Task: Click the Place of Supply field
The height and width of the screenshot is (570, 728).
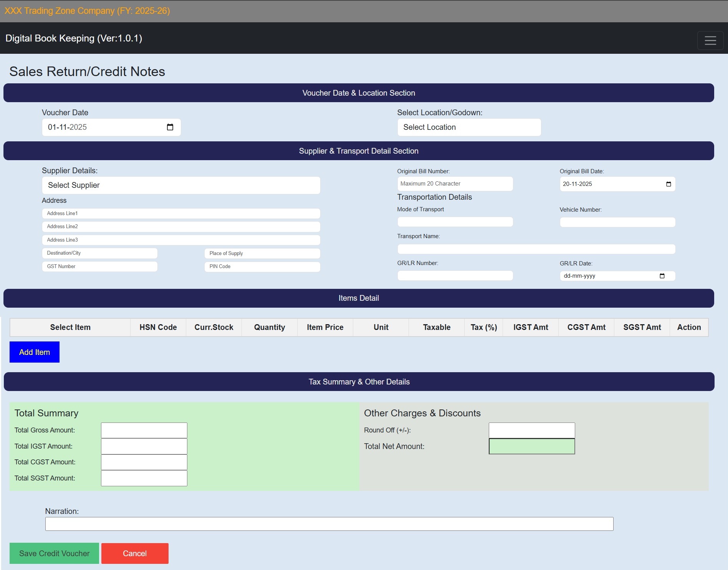Action: (262, 254)
